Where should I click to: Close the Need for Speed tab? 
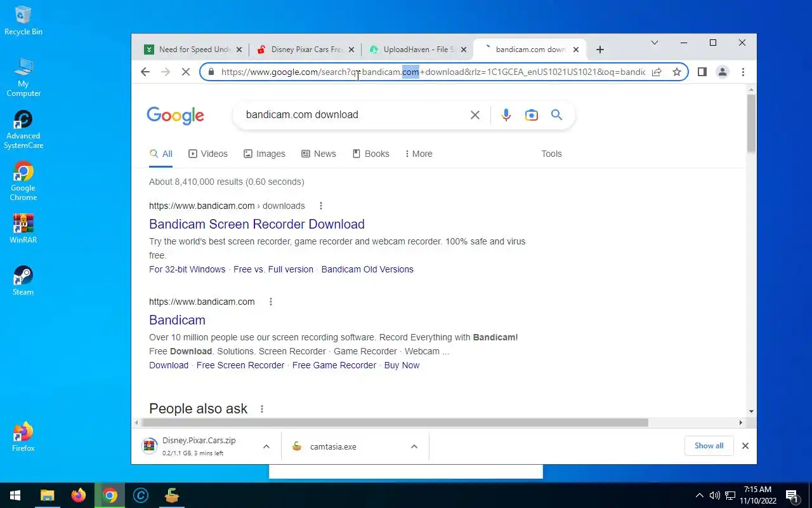click(239, 50)
